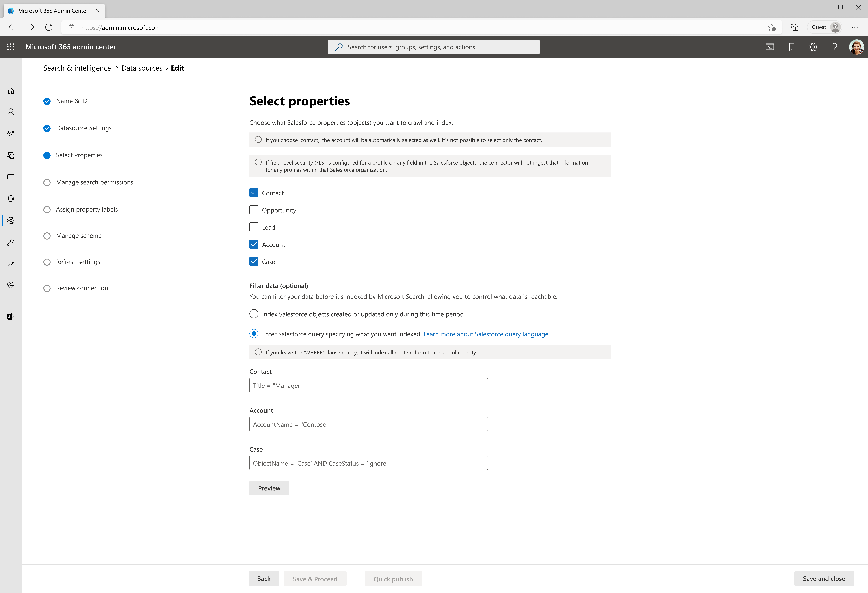Switch to the Manage schema step

coord(78,235)
